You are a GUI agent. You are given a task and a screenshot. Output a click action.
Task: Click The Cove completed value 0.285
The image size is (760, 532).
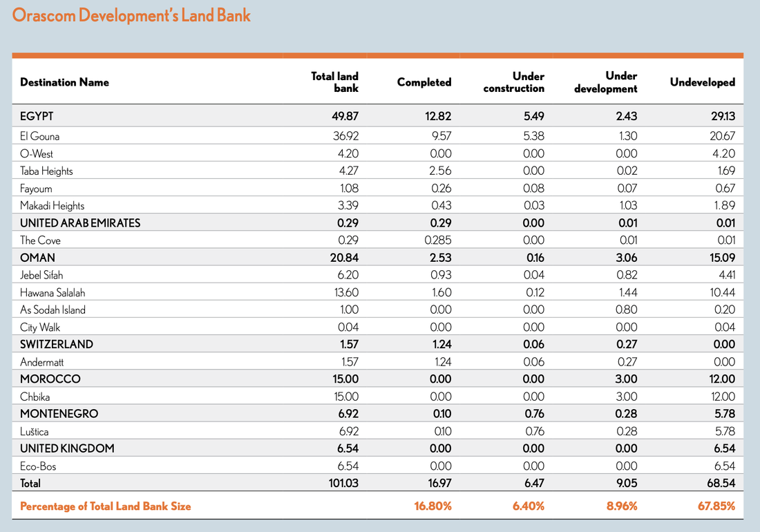click(x=437, y=240)
